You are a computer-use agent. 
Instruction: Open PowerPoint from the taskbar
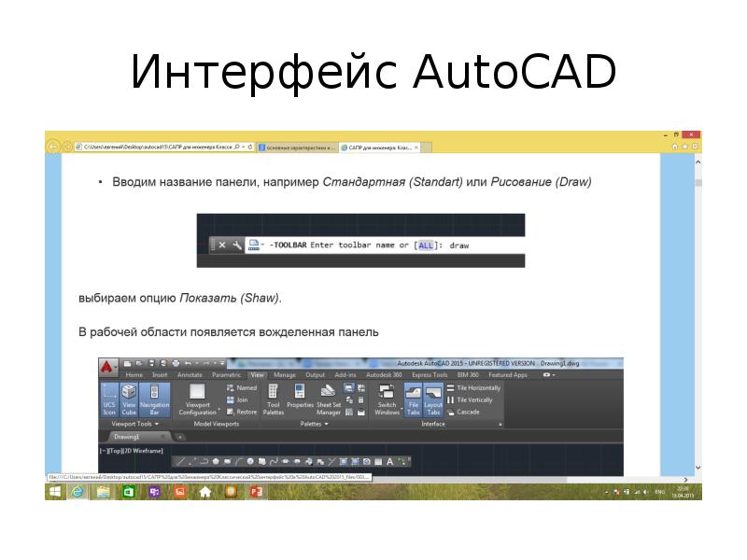point(256,492)
